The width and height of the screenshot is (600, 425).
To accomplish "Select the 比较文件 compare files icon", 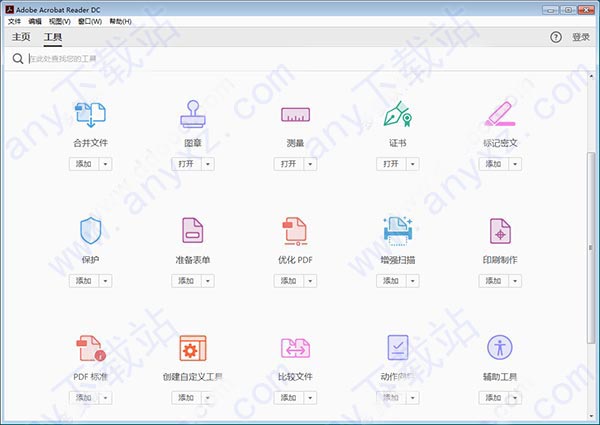I will pos(295,348).
